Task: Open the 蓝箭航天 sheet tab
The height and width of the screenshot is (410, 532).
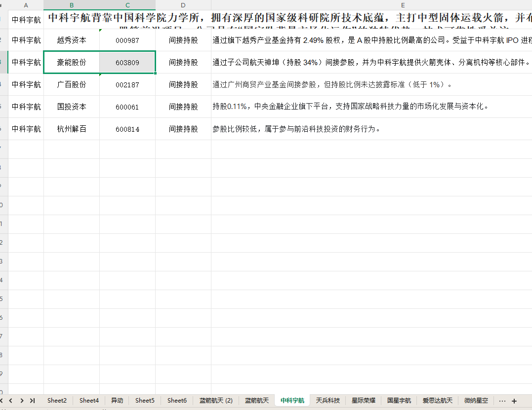Action: tap(257, 401)
